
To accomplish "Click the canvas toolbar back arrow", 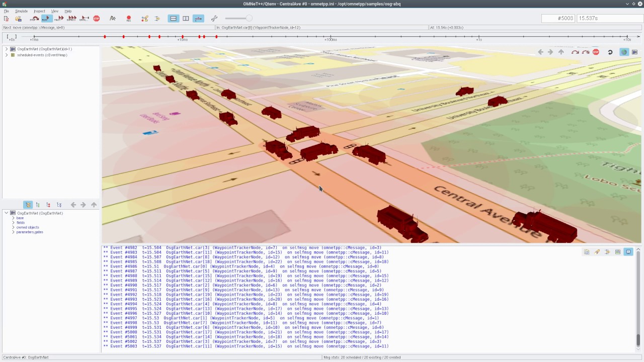I will [x=540, y=52].
